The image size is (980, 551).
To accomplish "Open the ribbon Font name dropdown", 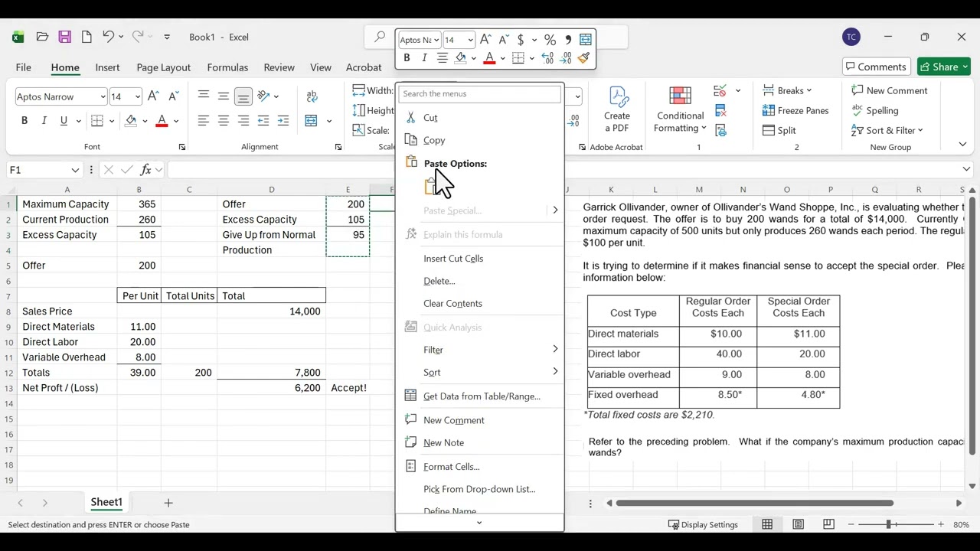I will coord(103,96).
